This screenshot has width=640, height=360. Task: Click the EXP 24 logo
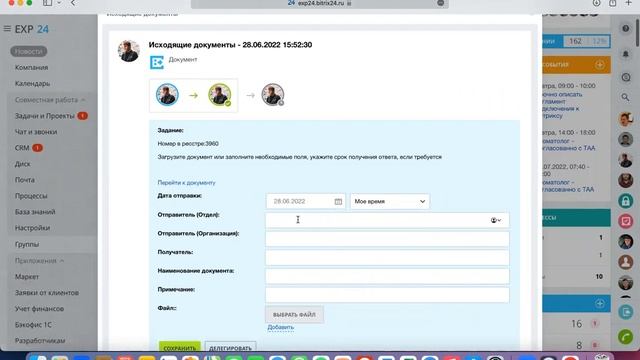[x=31, y=29]
